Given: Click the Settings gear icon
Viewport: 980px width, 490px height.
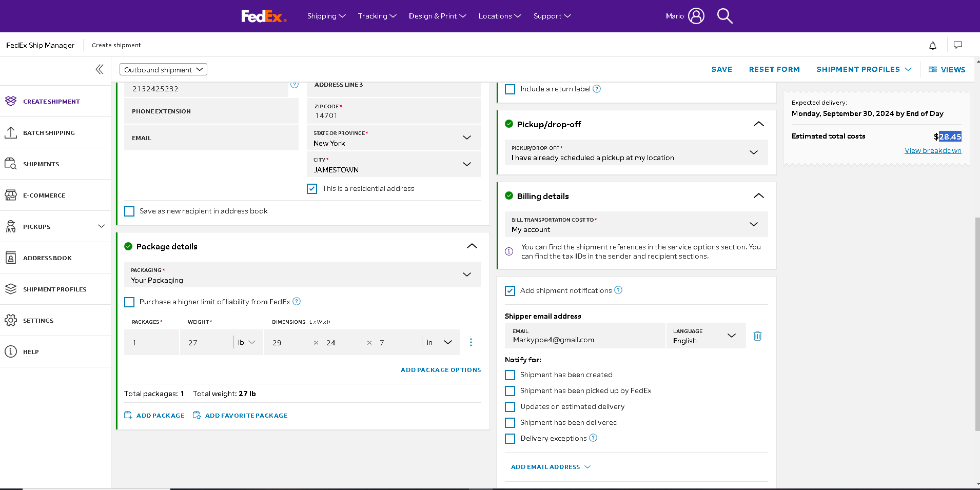Looking at the screenshot, I should (11, 320).
